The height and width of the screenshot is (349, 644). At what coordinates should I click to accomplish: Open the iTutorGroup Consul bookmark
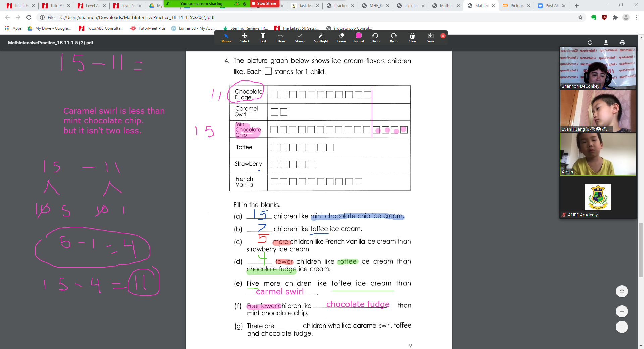pos(349,28)
